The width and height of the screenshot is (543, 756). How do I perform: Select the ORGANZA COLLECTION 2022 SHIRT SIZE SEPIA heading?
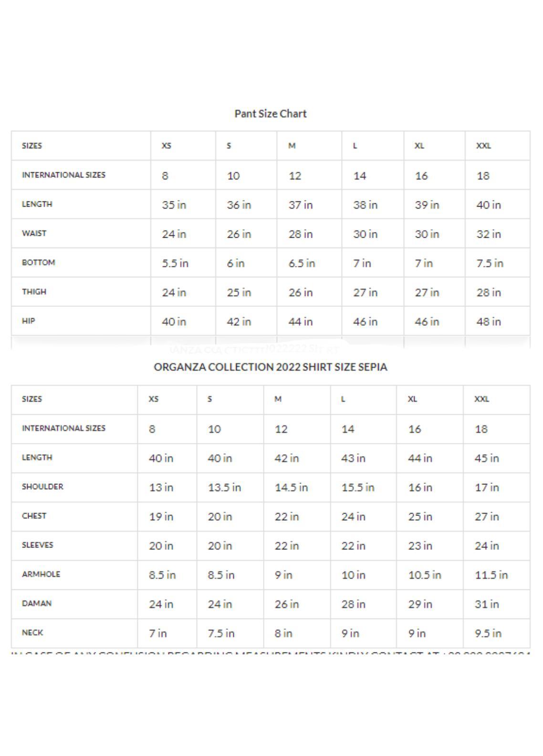(270, 367)
